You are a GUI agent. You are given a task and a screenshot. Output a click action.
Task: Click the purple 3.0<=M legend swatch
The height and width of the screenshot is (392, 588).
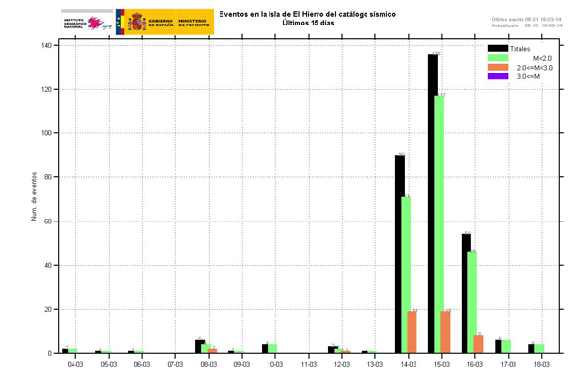(x=497, y=76)
